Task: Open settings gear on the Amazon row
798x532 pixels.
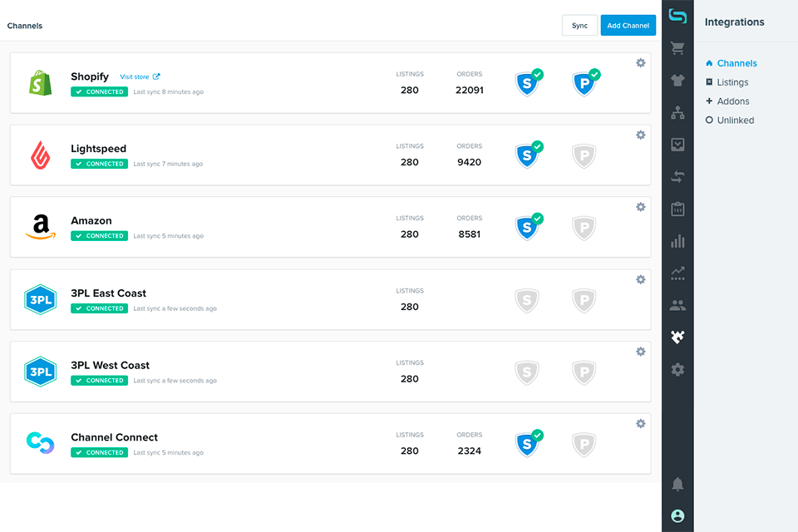Action: pyautogui.click(x=640, y=207)
